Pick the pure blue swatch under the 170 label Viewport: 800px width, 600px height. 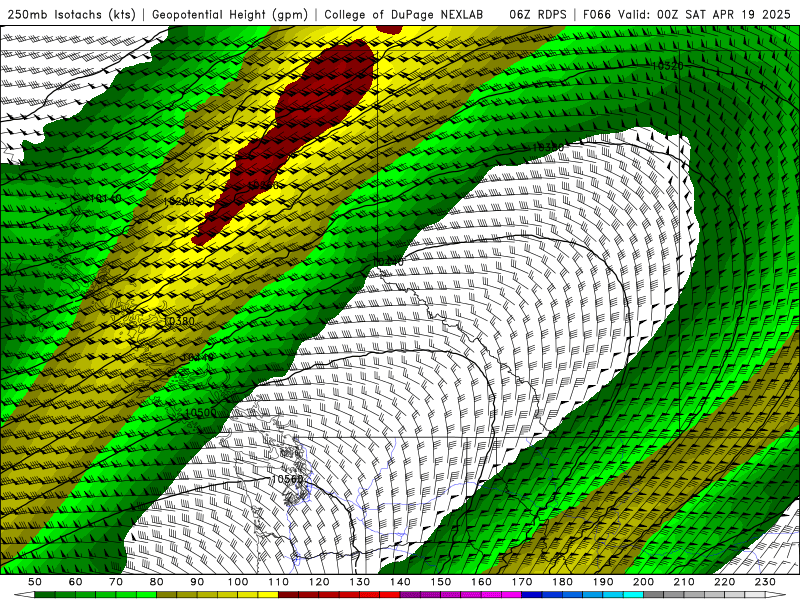(x=532, y=594)
